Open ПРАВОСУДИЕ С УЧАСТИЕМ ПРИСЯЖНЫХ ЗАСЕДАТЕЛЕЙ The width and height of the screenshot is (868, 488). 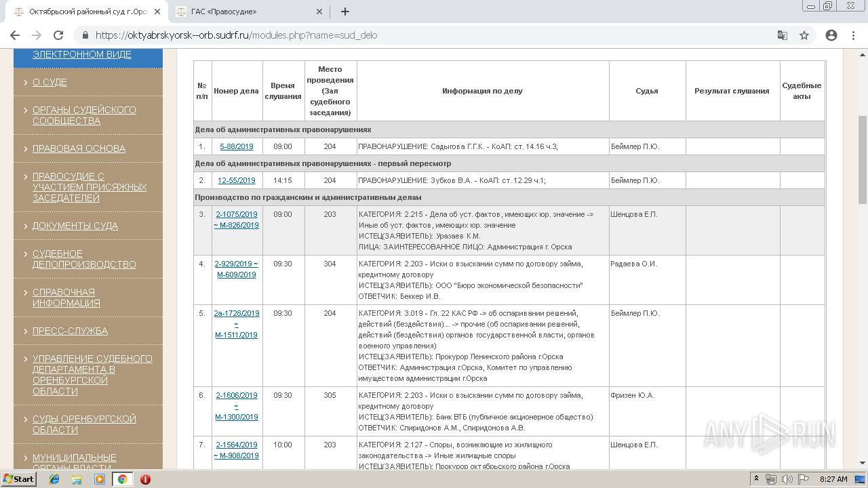coord(90,187)
